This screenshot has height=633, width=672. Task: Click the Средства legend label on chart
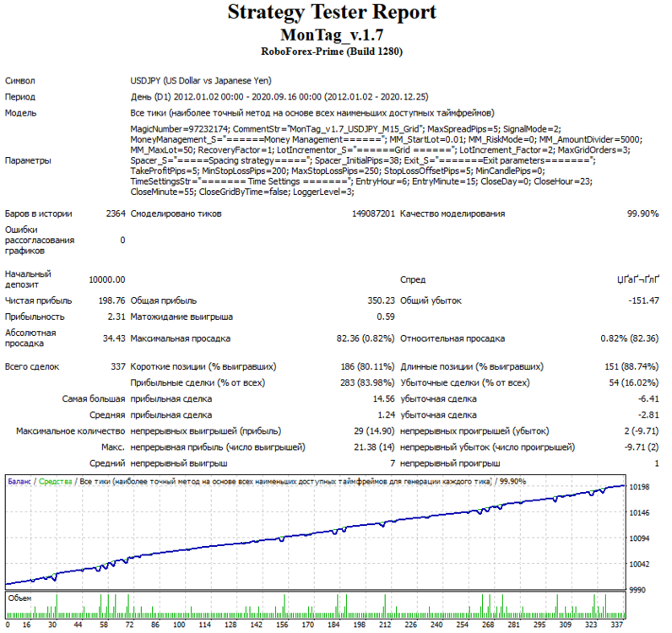(55, 481)
